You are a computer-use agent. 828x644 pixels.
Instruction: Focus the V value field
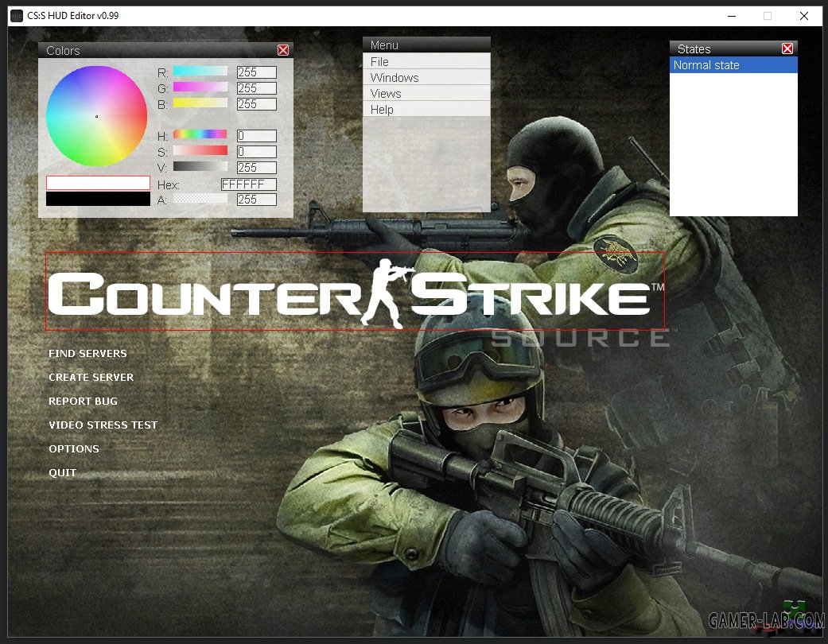point(257,167)
